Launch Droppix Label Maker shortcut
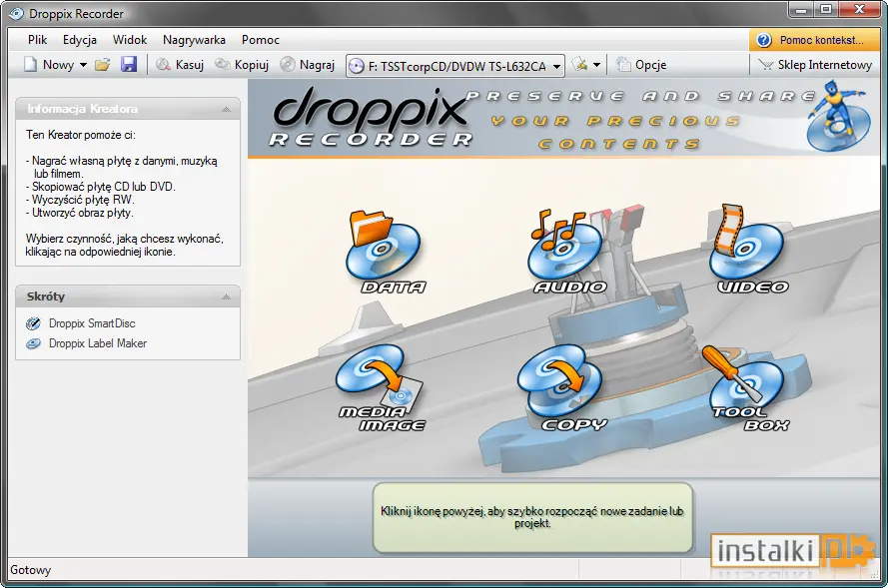The height and width of the screenshot is (588, 888). [86, 343]
